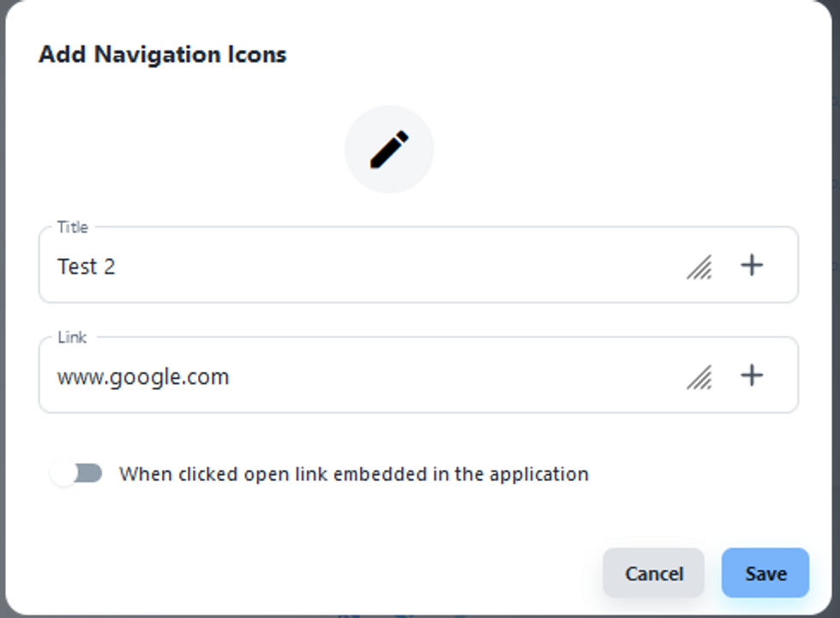The image size is (840, 618).
Task: Click the plus icon in Link field
Action: 752,375
